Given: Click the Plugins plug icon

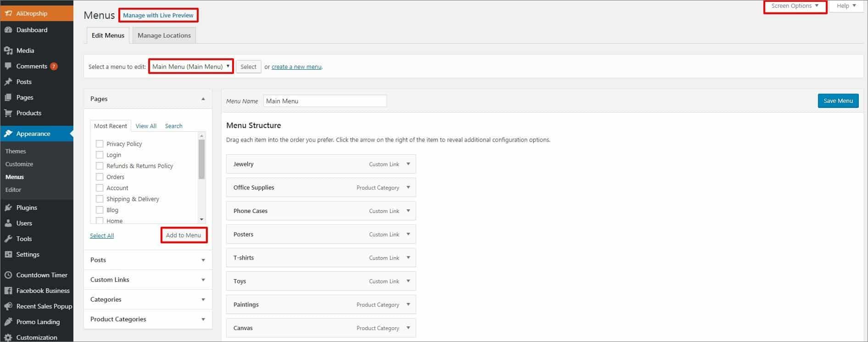Looking at the screenshot, I should click(8, 207).
